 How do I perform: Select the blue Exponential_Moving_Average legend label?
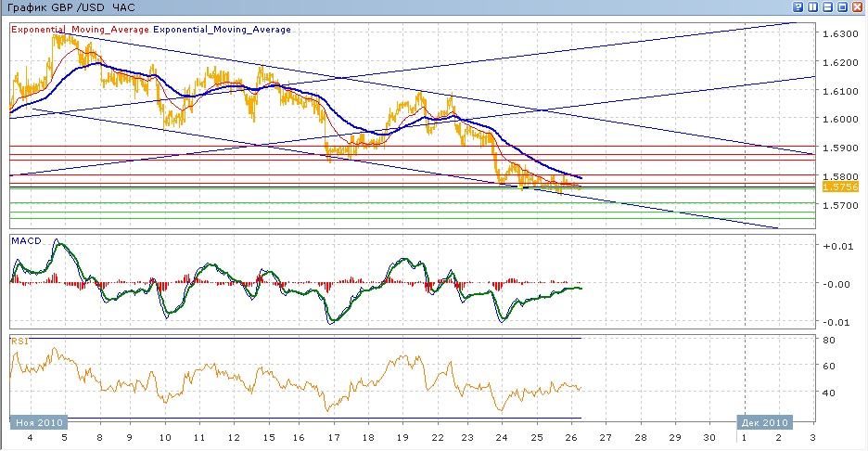(222, 30)
